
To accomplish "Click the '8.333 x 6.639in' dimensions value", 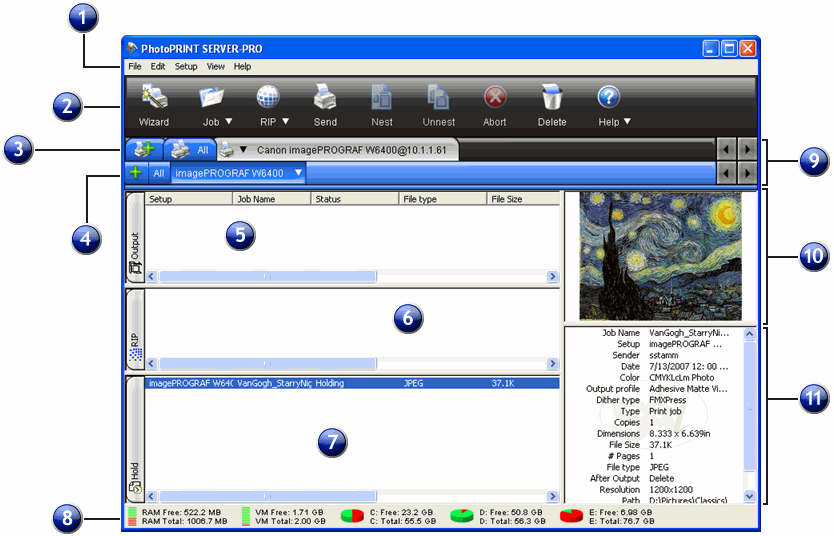I will (x=679, y=433).
